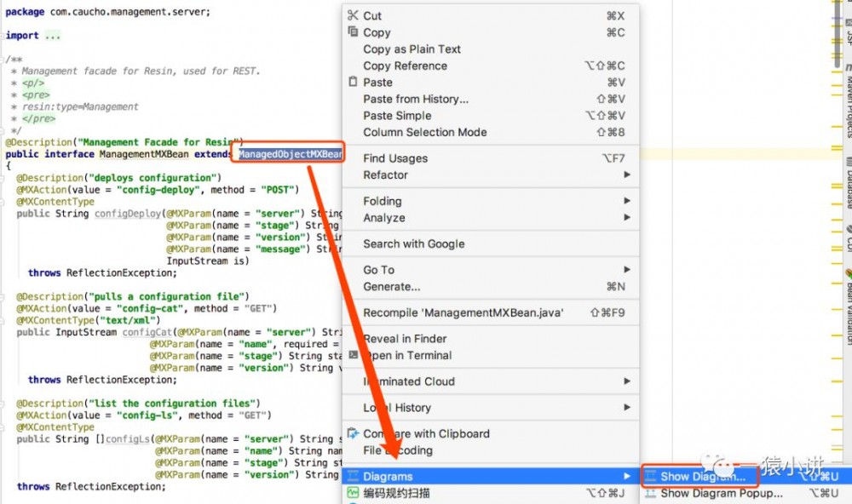This screenshot has width=852, height=504.
Task: Click the configCat method name
Action: click(147, 332)
